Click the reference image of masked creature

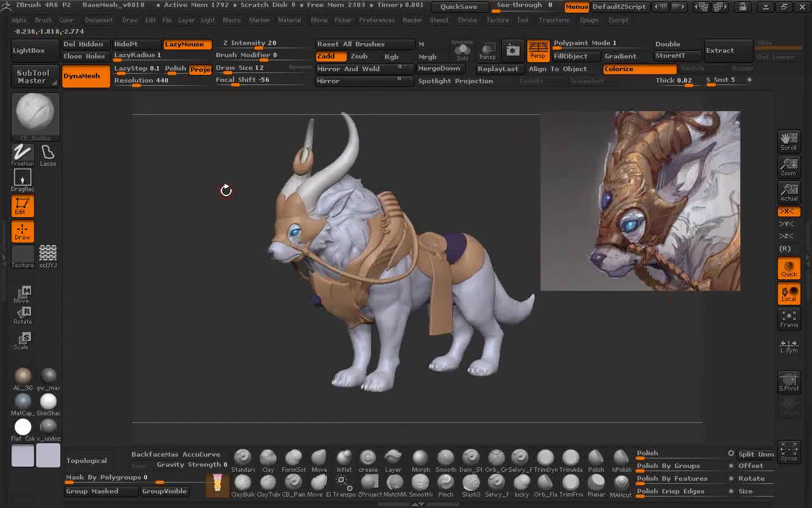click(x=640, y=201)
